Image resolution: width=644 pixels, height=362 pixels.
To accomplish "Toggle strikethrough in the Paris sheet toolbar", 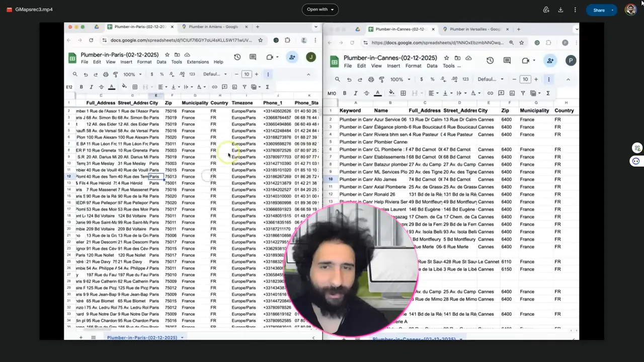I will point(101,87).
